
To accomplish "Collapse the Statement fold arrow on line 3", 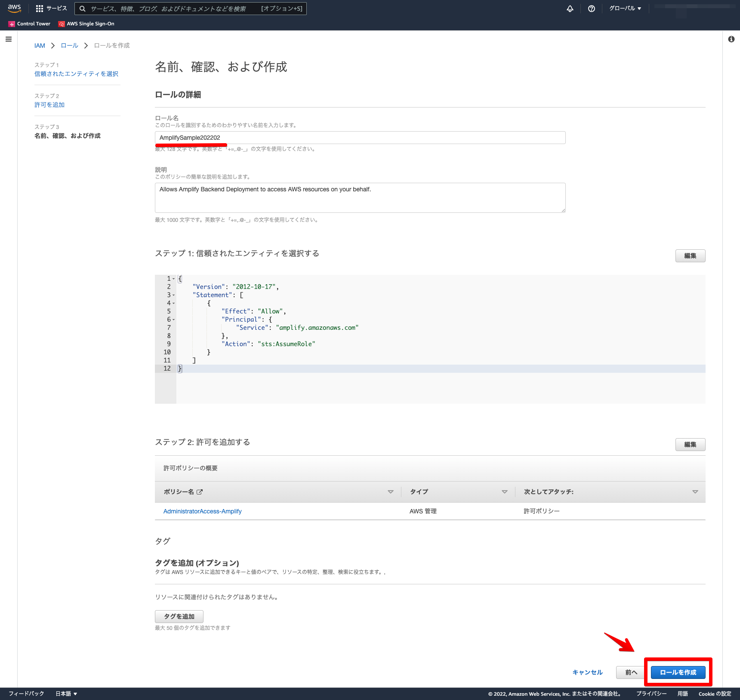I will coord(174,295).
